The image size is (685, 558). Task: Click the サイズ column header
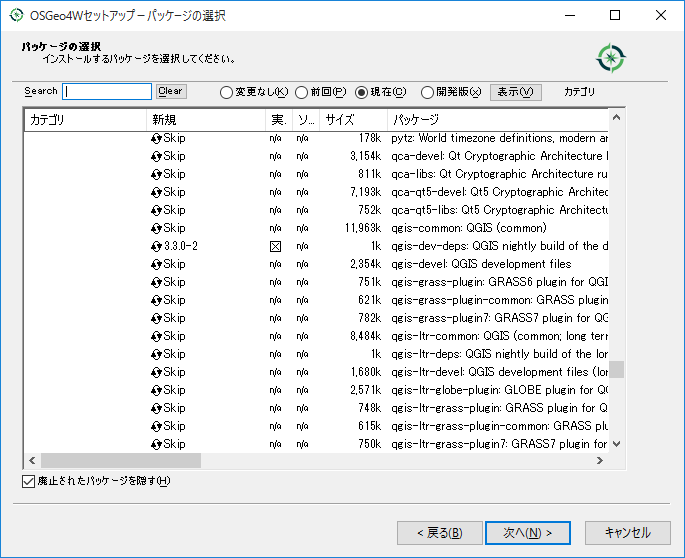[x=354, y=120]
